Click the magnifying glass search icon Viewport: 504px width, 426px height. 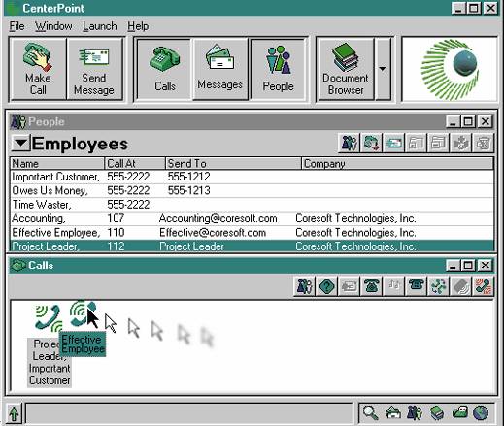[370, 413]
